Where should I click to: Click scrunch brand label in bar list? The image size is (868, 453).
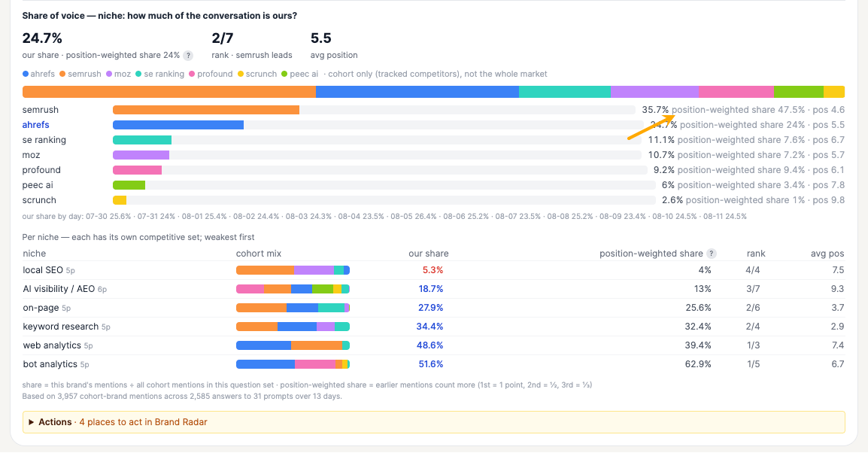click(39, 200)
